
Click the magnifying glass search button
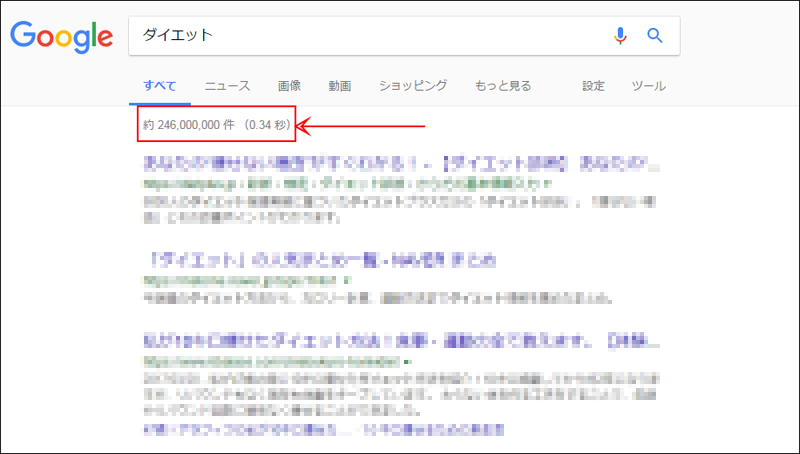tap(655, 36)
